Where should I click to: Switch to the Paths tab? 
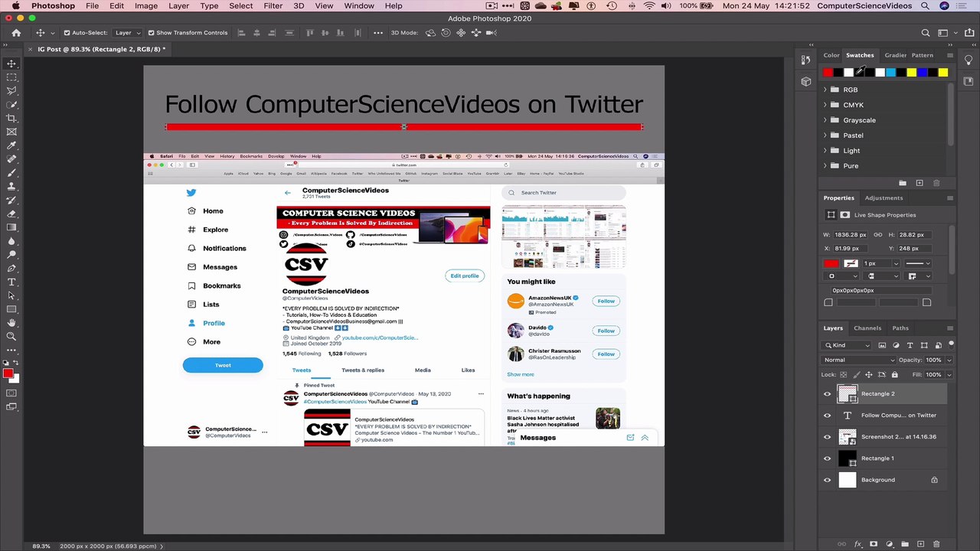(x=900, y=328)
